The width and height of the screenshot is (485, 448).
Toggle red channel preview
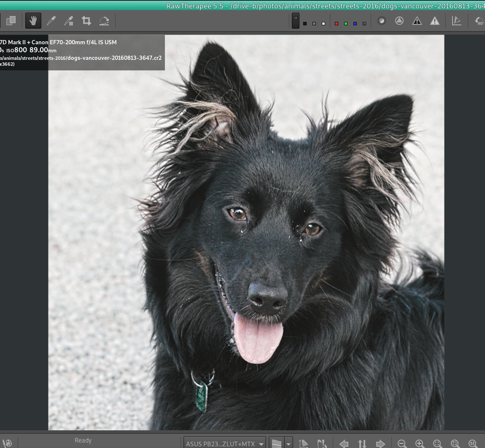click(336, 24)
